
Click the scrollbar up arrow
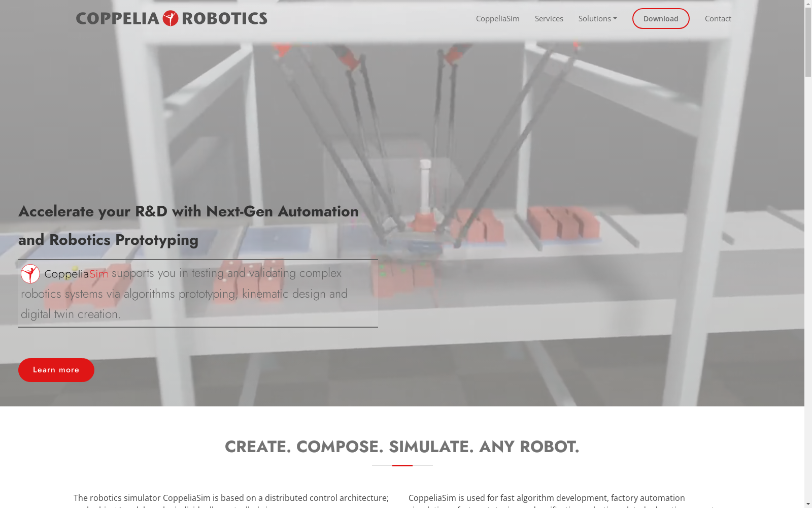pyautogui.click(x=808, y=4)
